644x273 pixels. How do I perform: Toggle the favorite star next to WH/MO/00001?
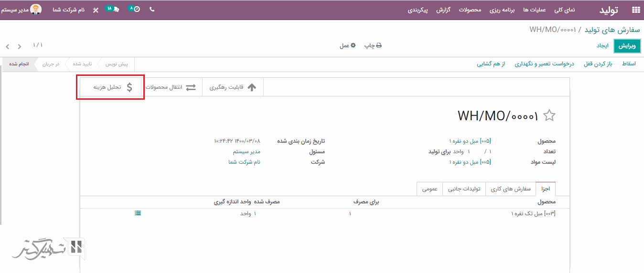(550, 115)
